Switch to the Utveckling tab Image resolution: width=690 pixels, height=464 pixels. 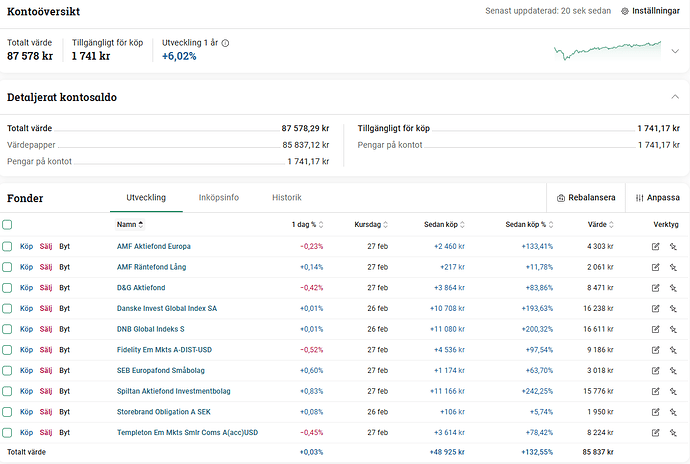(x=146, y=198)
